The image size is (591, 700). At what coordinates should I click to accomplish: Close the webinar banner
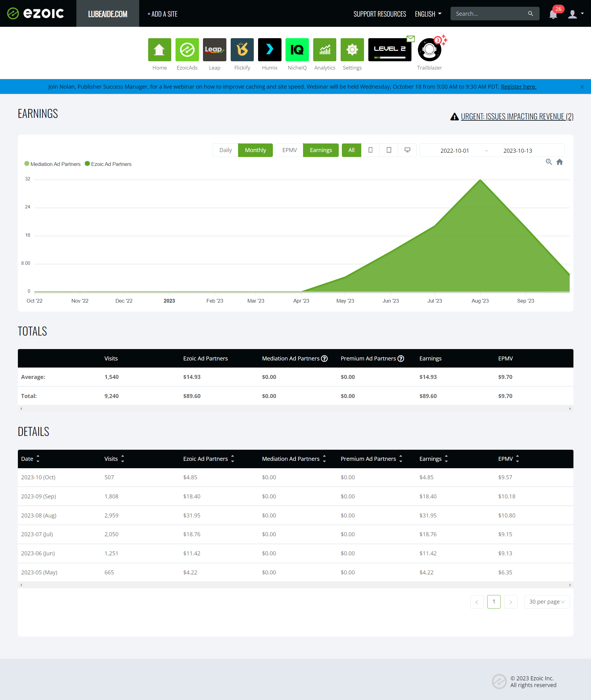582,87
